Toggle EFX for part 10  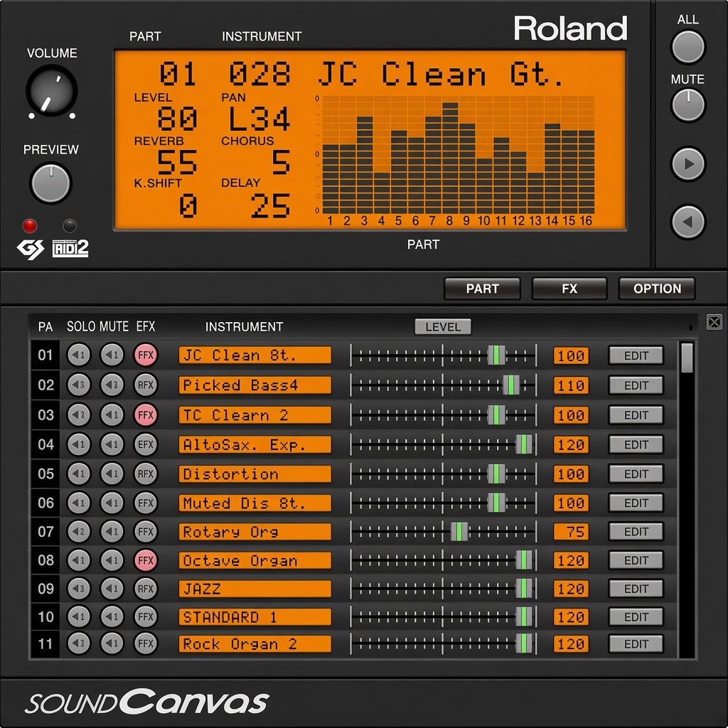tap(146, 617)
